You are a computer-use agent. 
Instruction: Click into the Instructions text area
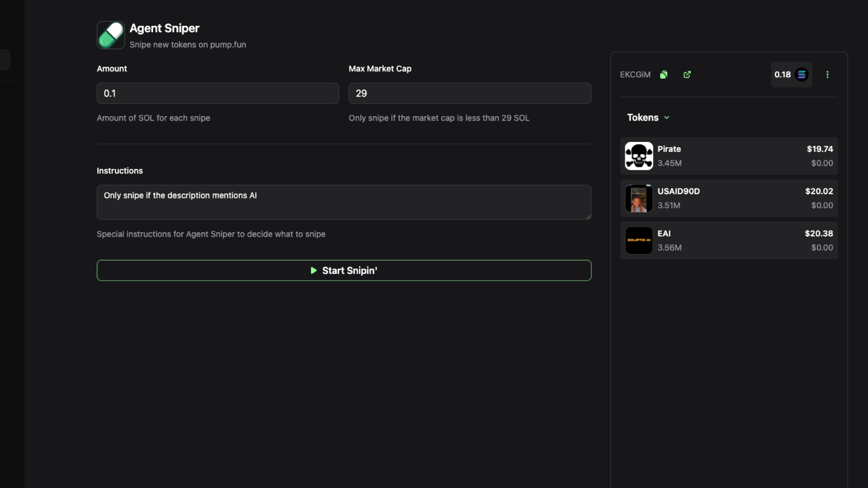tap(344, 202)
